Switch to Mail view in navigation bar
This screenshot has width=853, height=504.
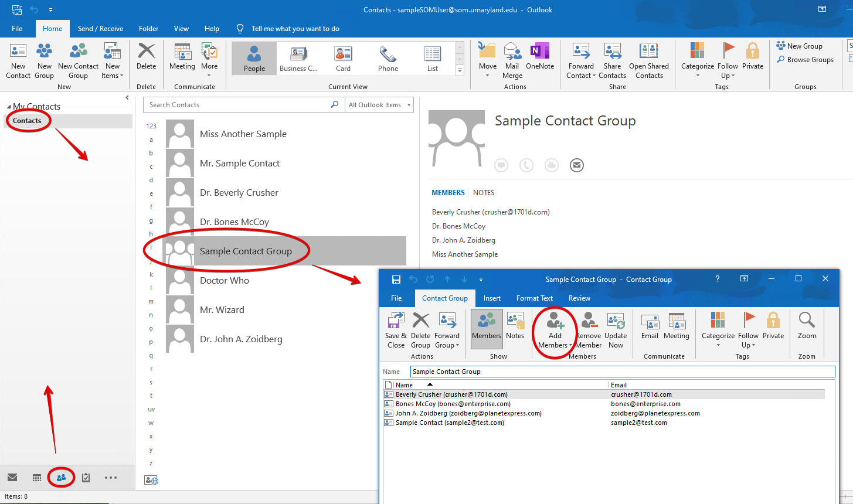(12, 478)
